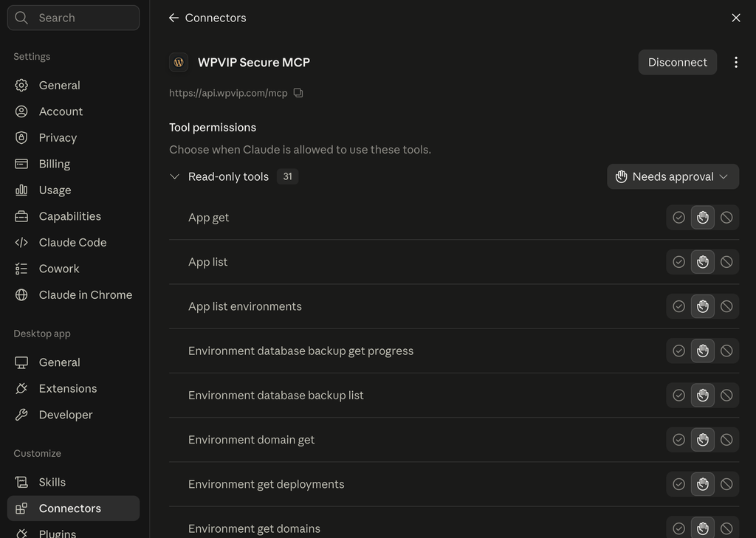Block the App get tool
756x538 pixels.
[x=726, y=218]
